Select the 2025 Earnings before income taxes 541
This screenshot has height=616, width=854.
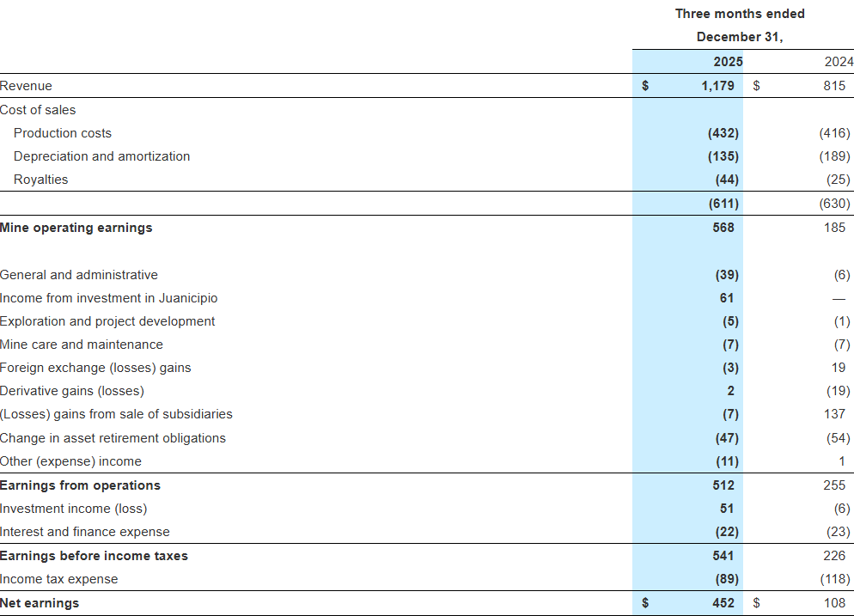(x=723, y=556)
